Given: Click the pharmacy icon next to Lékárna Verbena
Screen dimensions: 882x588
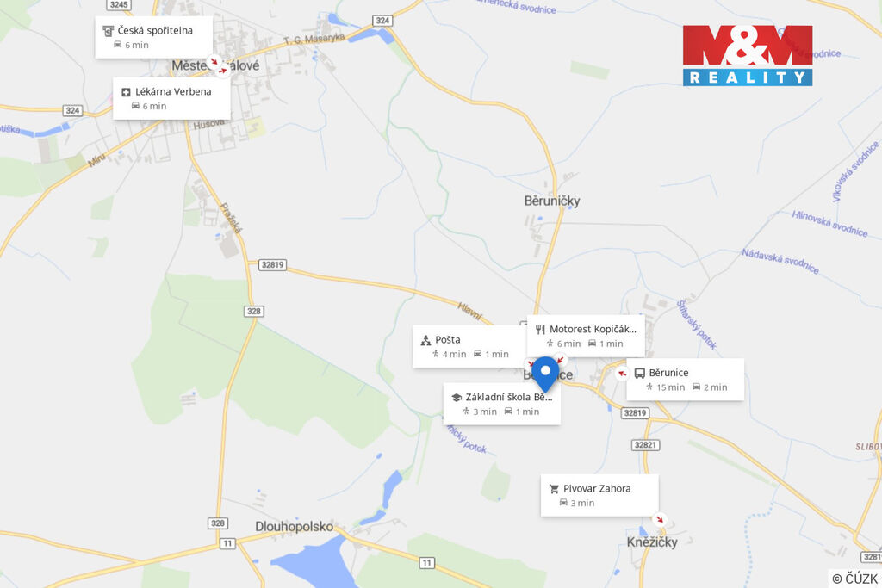Looking at the screenshot, I should click(126, 92).
